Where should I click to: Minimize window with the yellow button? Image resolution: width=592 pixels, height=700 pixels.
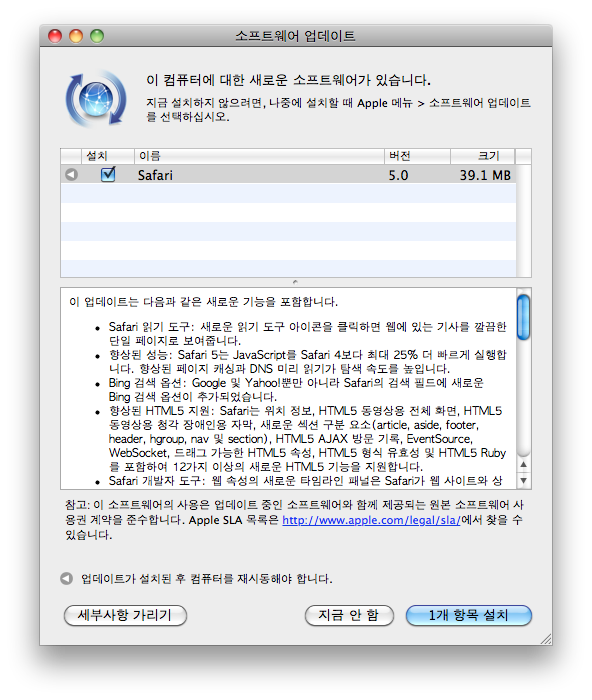76,36
